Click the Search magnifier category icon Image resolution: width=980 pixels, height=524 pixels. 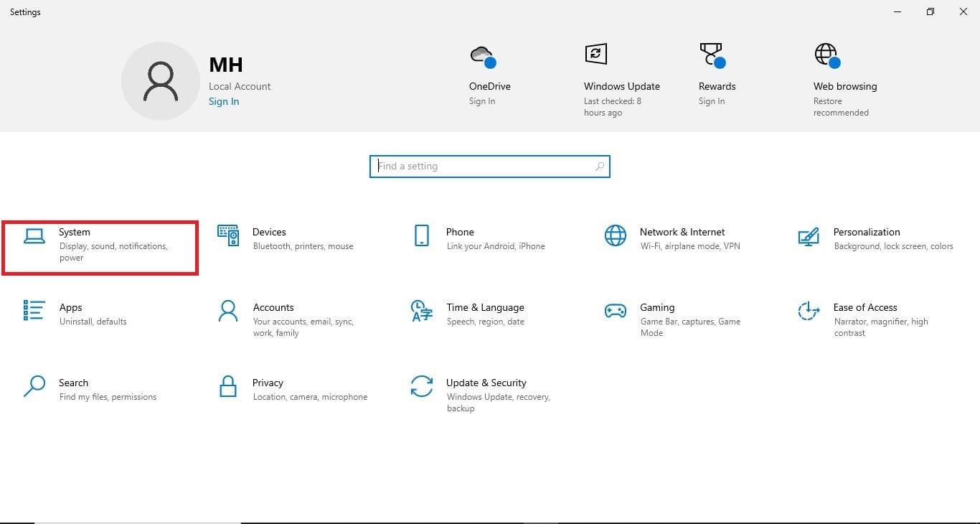point(34,386)
